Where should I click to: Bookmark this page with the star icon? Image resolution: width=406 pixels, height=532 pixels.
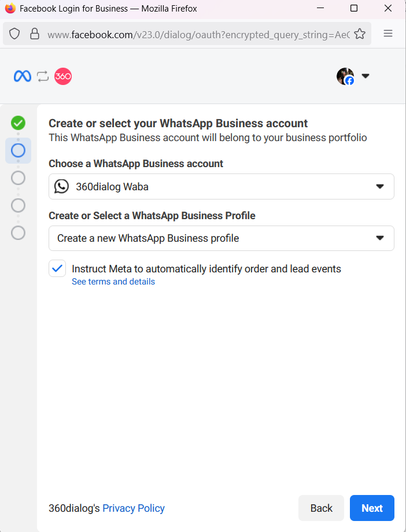click(360, 34)
